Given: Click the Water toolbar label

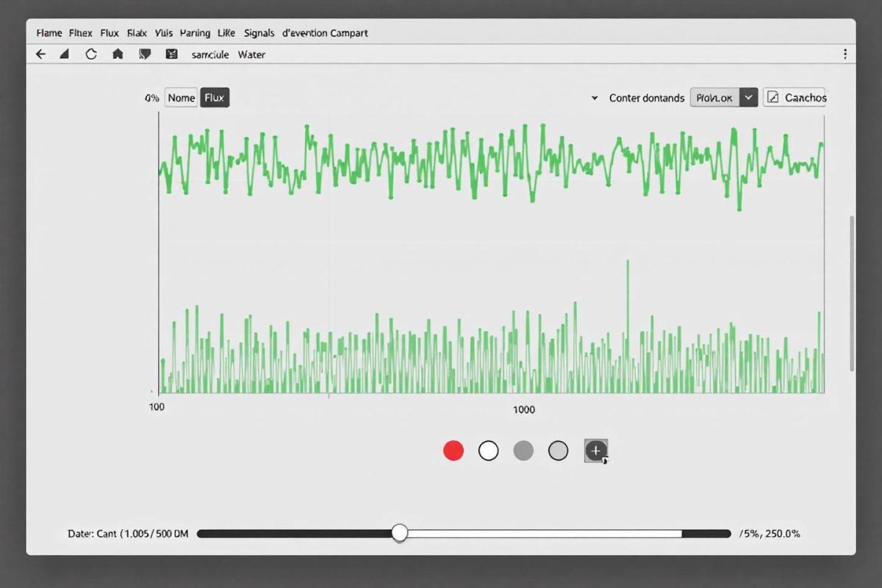Looking at the screenshot, I should click(x=251, y=54).
